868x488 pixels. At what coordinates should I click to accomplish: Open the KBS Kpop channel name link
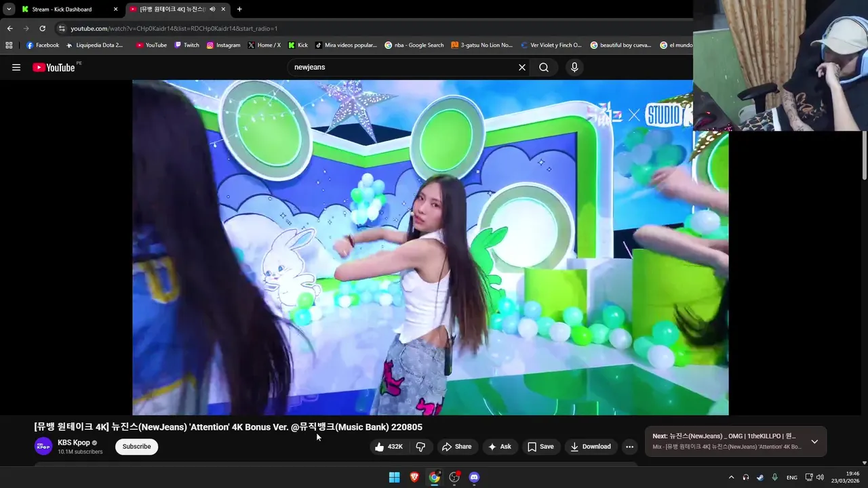(x=74, y=443)
